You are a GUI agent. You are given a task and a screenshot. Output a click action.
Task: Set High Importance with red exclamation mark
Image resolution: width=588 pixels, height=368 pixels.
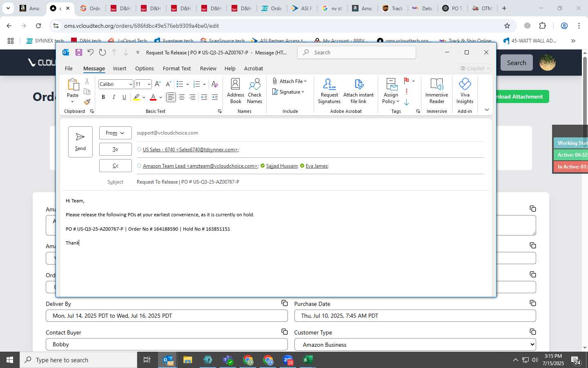407,92
